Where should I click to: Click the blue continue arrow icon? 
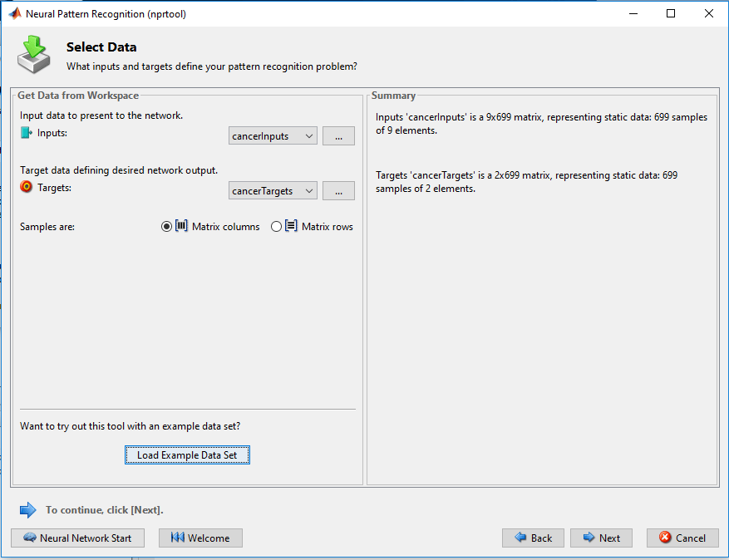28,510
